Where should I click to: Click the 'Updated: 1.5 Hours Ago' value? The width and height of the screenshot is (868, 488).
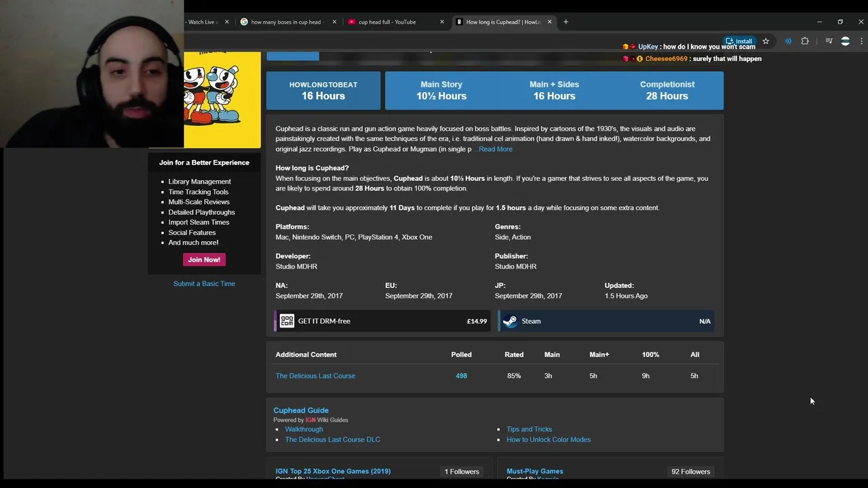point(626,296)
